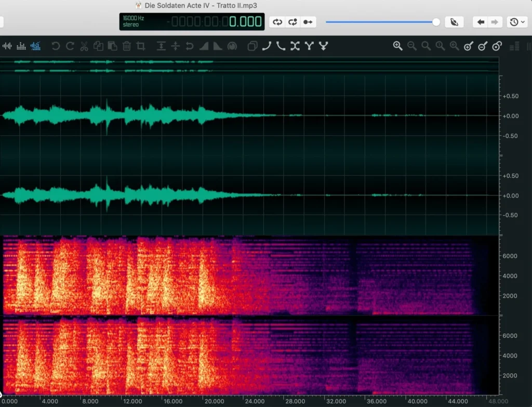Click the Undo arrow icon
532x407 pixels.
[56, 46]
